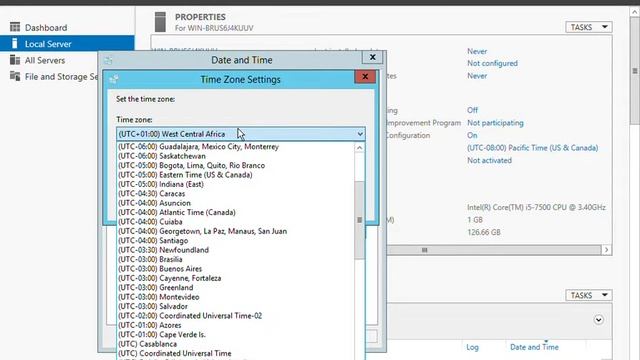Open the Properties TASKS dropdown
Image resolution: width=640 pixels, height=360 pixels.
[589, 27]
